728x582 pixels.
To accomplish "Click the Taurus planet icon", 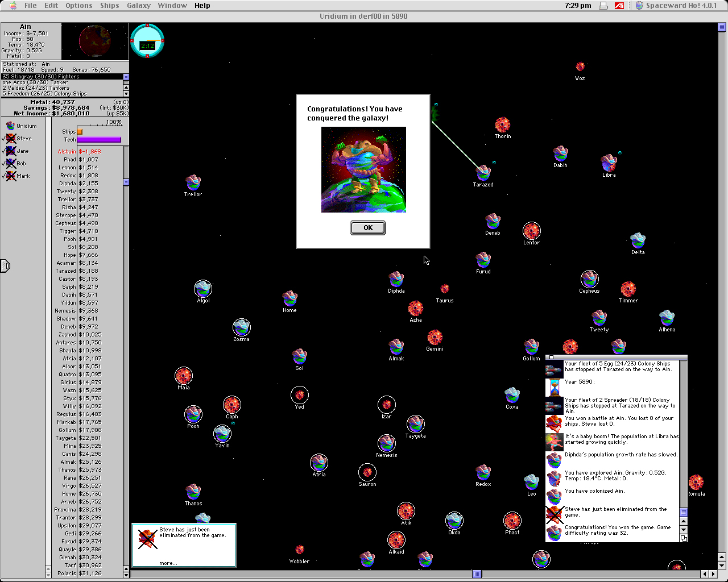I will tap(445, 289).
